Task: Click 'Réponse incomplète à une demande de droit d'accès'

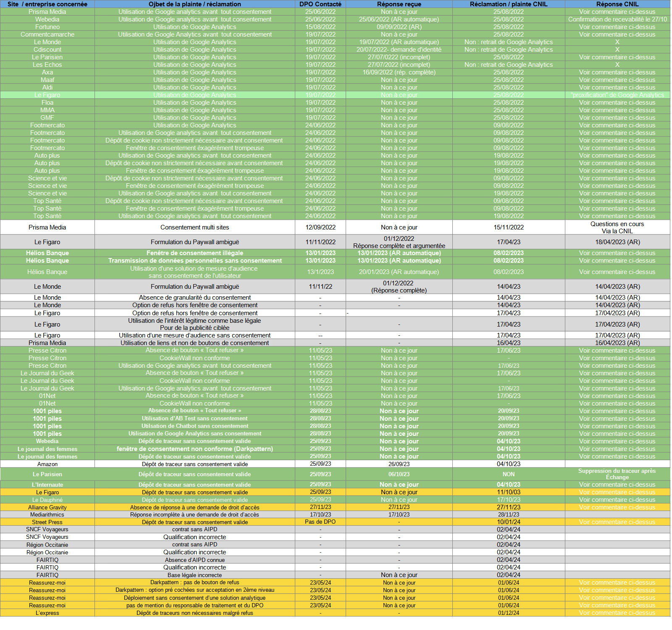Action: click(x=195, y=514)
